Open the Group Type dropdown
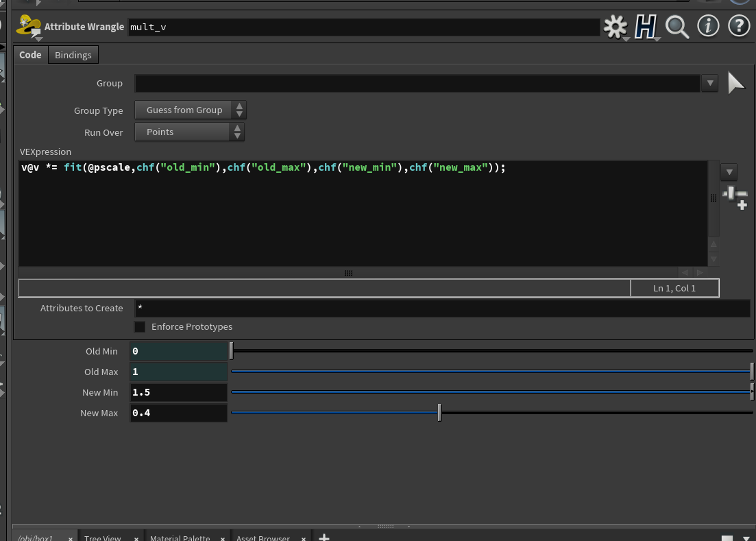 pos(191,110)
